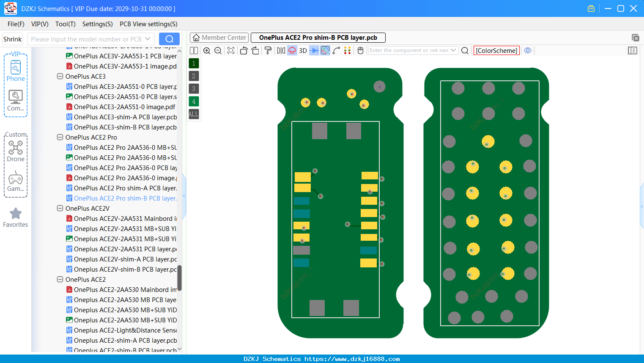Show ALL PCB layers

(x=194, y=114)
